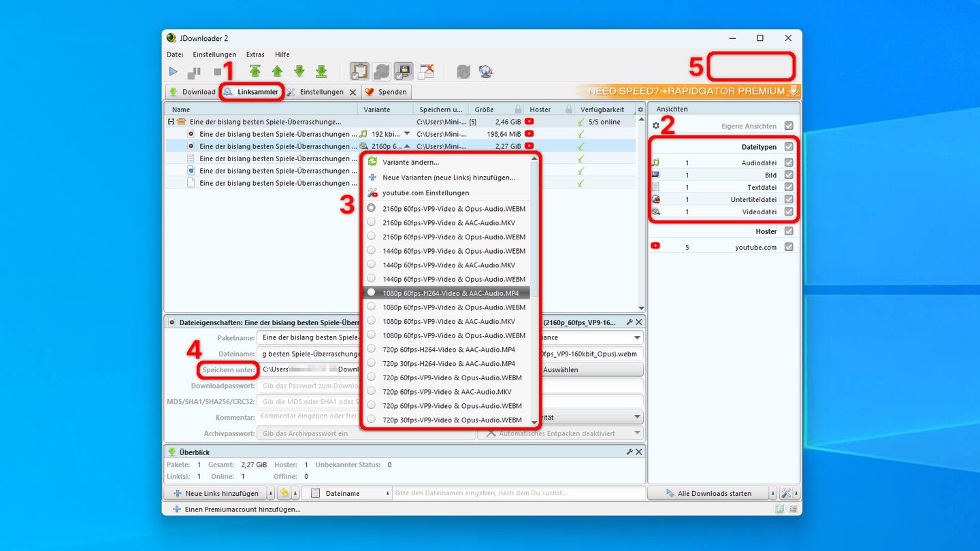
Task: Click the Start Downloads play icon
Action: pos(174,71)
